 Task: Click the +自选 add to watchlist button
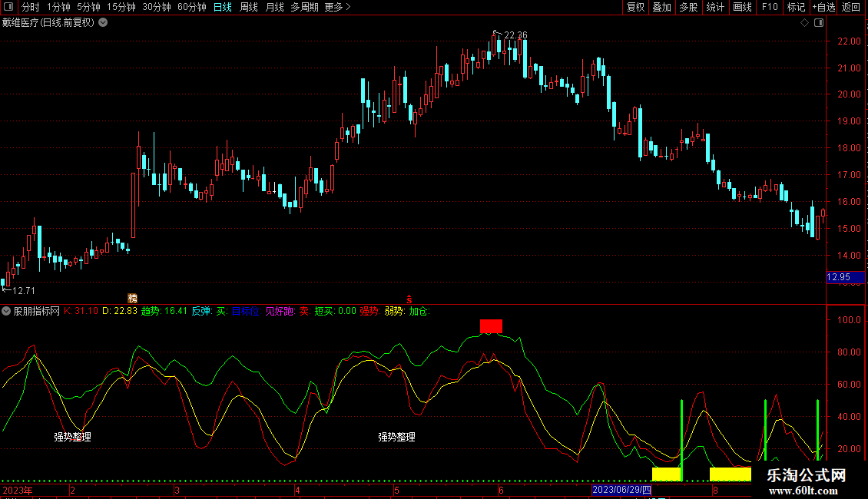tap(823, 7)
